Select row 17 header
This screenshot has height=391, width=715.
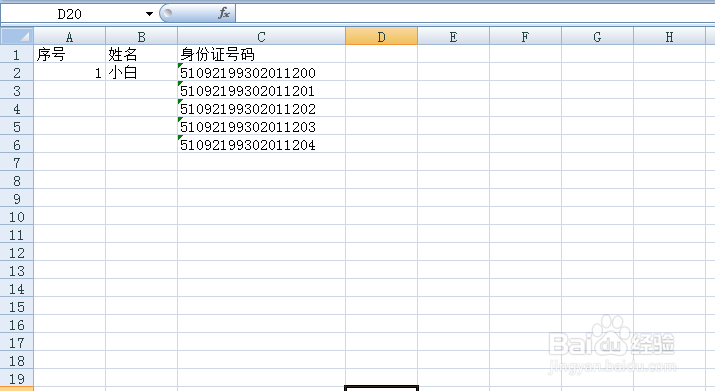click(17, 343)
